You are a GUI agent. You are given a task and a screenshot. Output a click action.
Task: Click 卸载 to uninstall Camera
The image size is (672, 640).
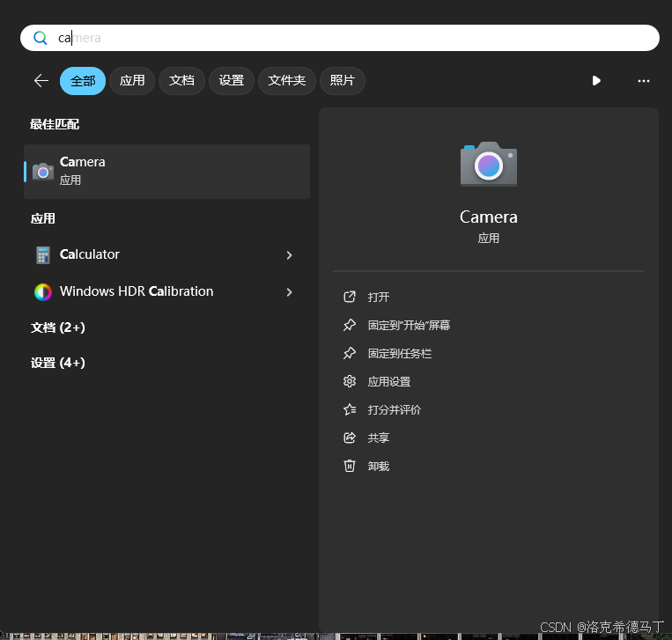point(379,466)
